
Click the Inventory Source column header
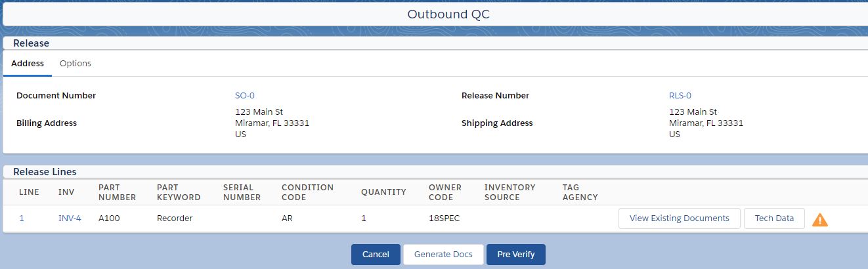(510, 192)
